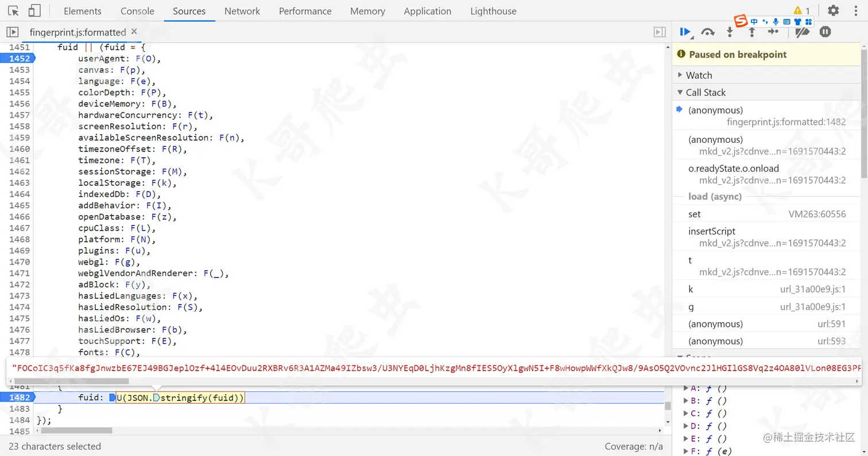This screenshot has width=868, height=456.
Task: Activate the inspect element picker icon
Action: click(x=14, y=11)
